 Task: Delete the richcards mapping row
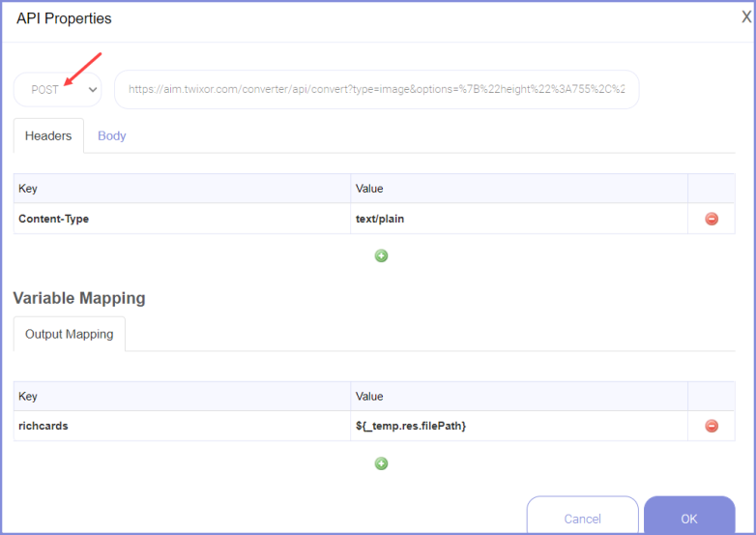[712, 426]
